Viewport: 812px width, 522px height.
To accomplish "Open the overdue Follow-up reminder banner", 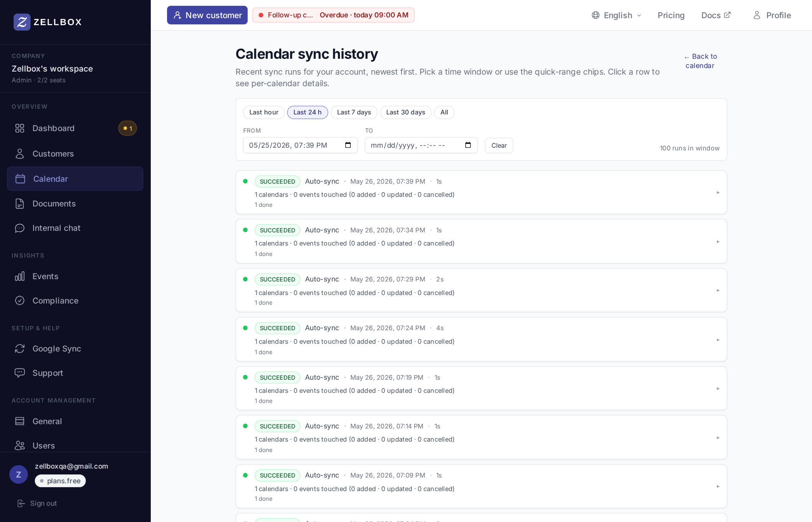I will [x=333, y=15].
